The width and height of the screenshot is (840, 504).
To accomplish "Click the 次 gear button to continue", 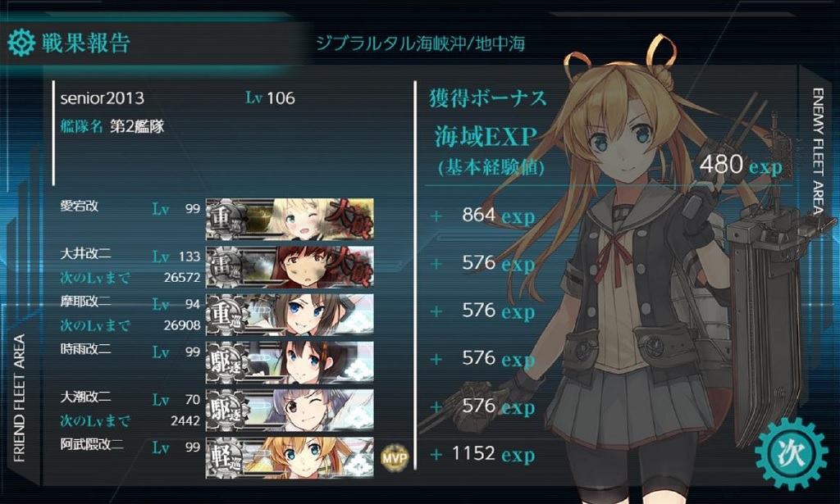I will pos(790,454).
